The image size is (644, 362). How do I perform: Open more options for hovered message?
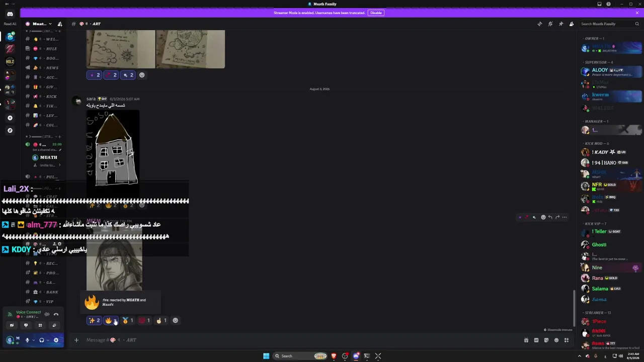point(565,217)
